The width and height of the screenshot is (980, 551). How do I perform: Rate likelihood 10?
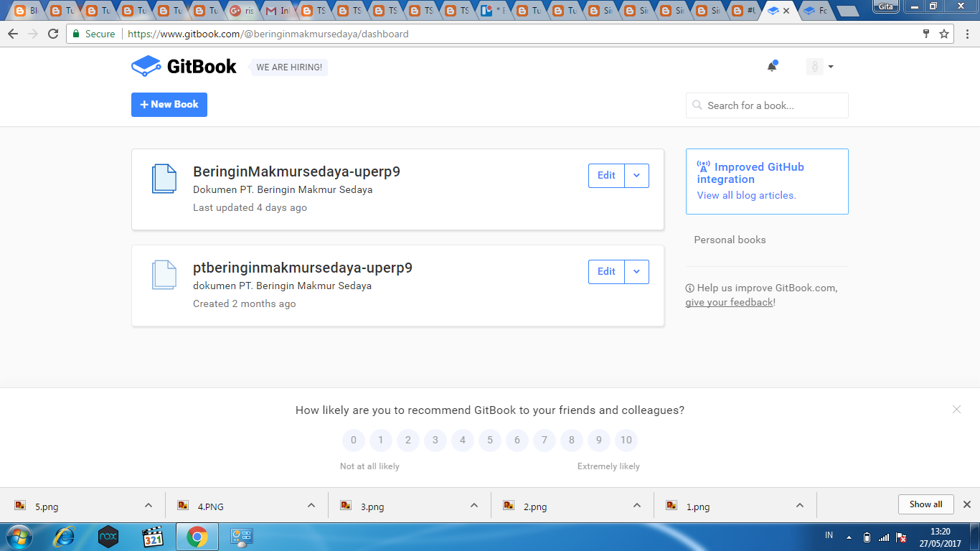(626, 440)
